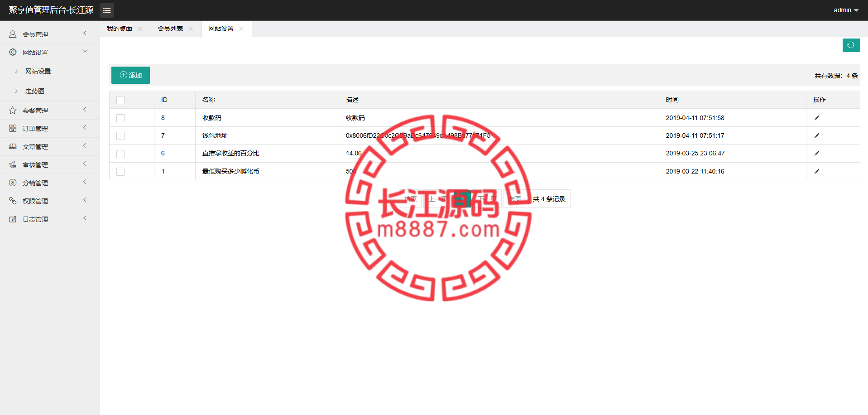Viewport: 868px width, 415px height.
Task: Click the 会员管理 user icon
Action: point(13,34)
